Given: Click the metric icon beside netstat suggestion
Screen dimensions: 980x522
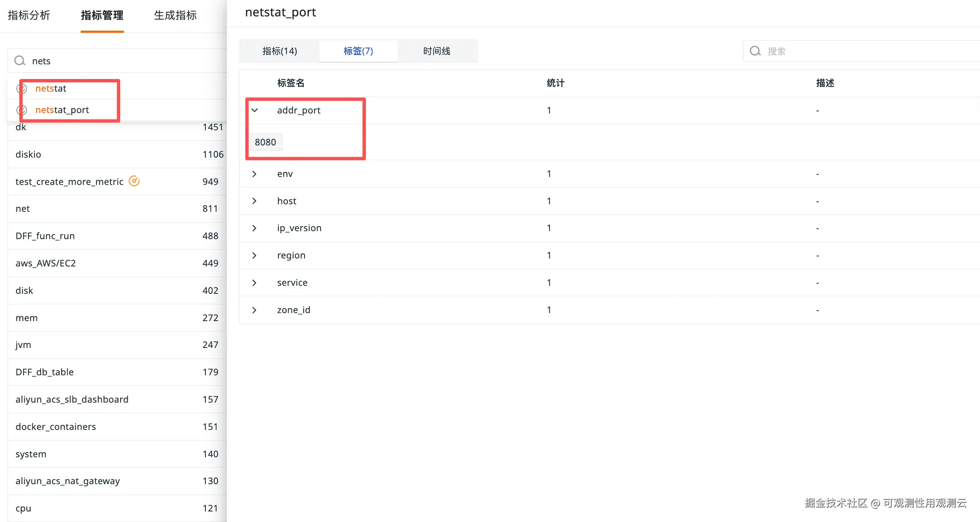Looking at the screenshot, I should (x=22, y=89).
